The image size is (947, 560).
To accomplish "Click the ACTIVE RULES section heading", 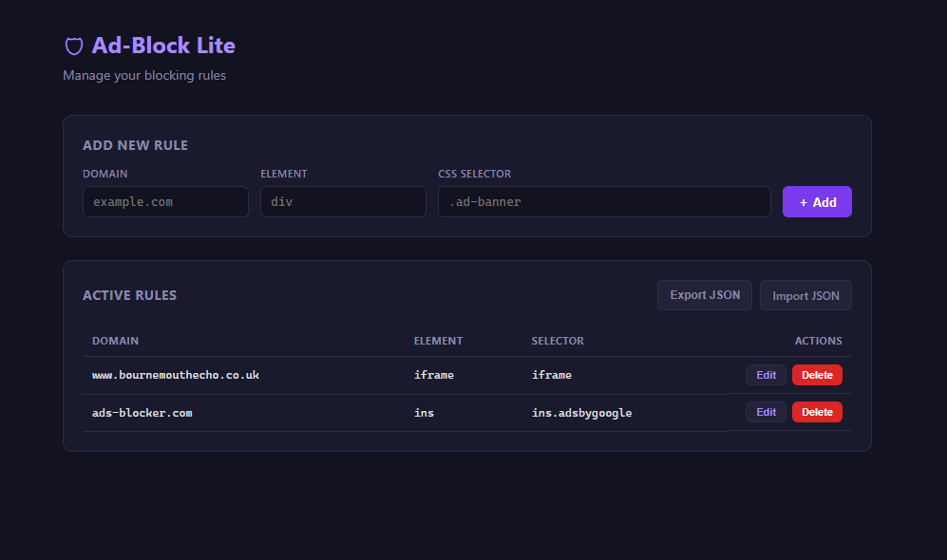I will (129, 295).
